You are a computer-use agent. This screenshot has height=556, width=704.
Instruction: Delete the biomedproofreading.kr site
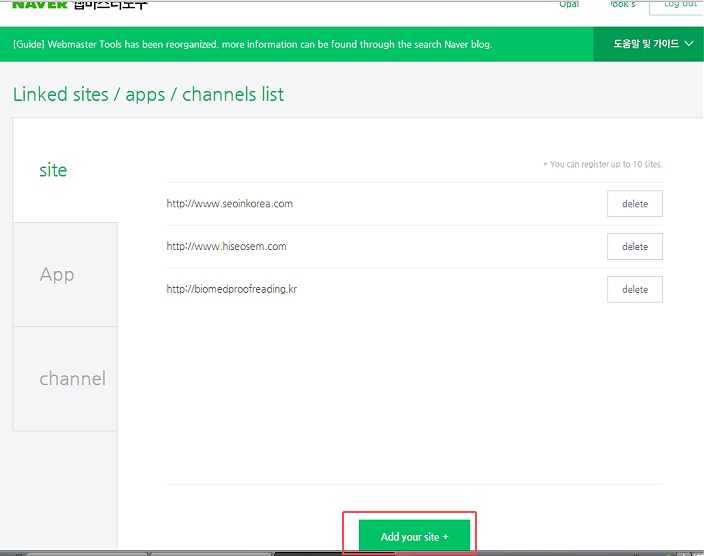point(635,289)
